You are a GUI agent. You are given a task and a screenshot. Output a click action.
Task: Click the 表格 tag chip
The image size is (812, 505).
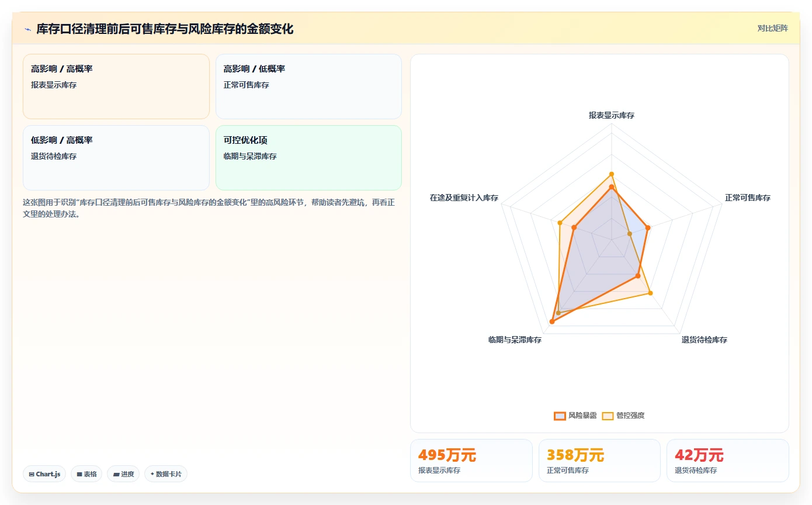(x=86, y=474)
